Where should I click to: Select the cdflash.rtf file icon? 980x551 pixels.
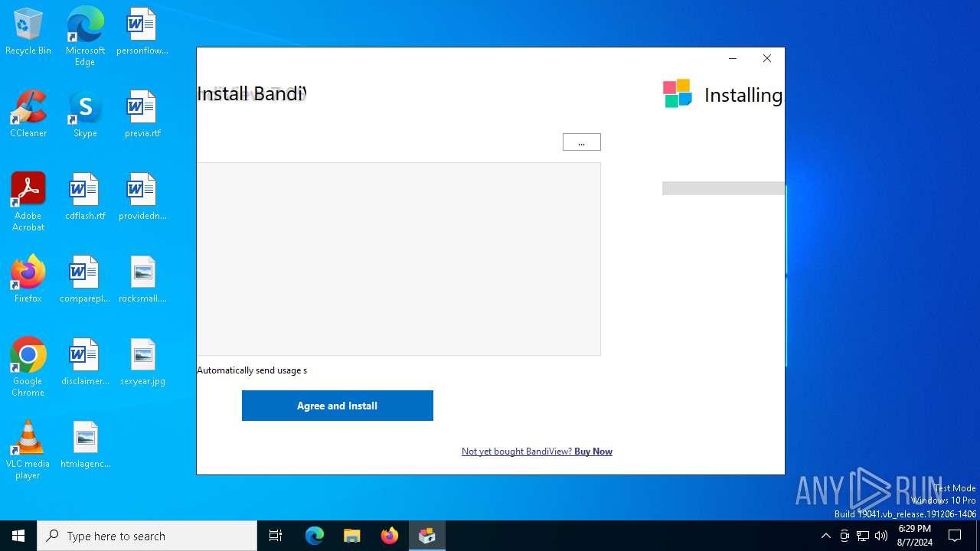85,197
